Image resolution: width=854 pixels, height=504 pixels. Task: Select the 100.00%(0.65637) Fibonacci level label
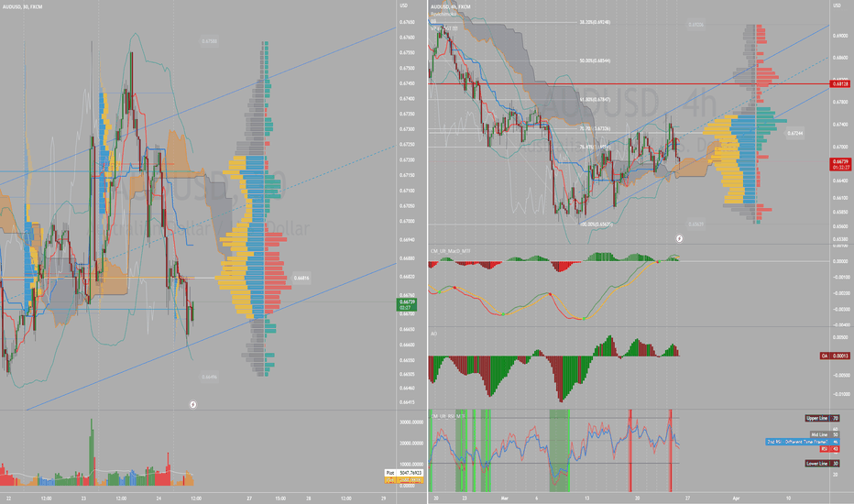[x=596, y=224]
